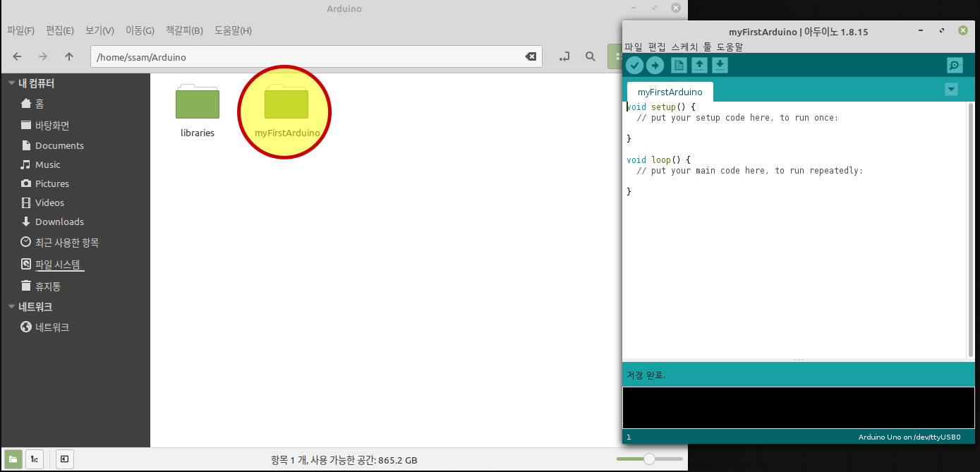
Task: Switch sidebar to tree view
Action: pyautogui.click(x=35, y=459)
